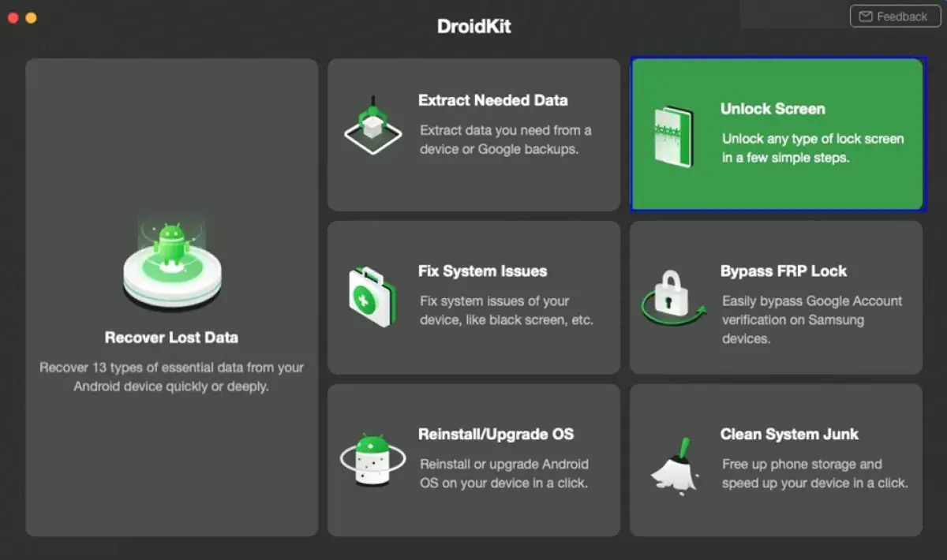Viewport: 947px width, 560px height.
Task: Click the Bypass FRP Lock padlock icon
Action: (672, 297)
